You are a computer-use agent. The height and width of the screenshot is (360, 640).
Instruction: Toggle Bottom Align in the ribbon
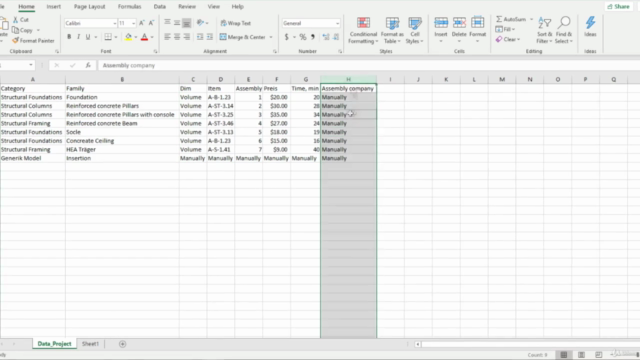point(187,23)
